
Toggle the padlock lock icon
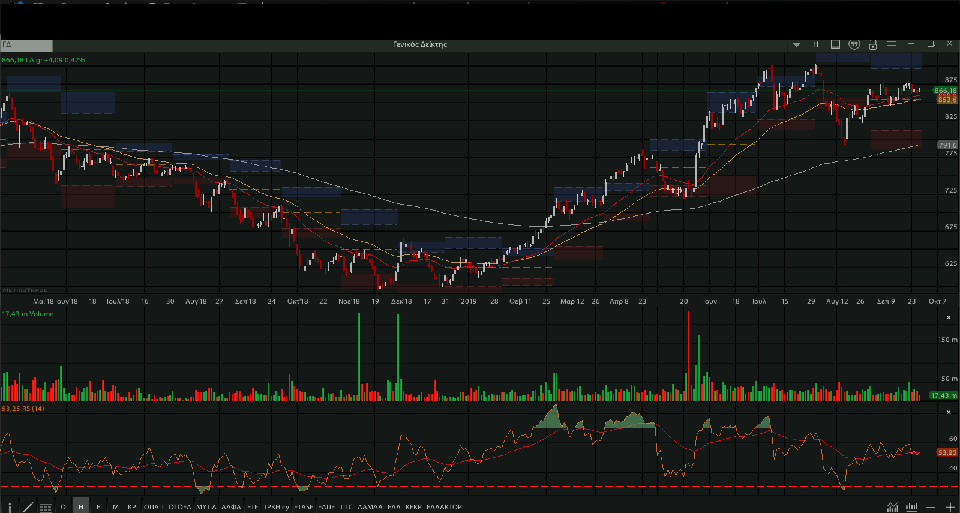pyautogui.click(x=873, y=45)
